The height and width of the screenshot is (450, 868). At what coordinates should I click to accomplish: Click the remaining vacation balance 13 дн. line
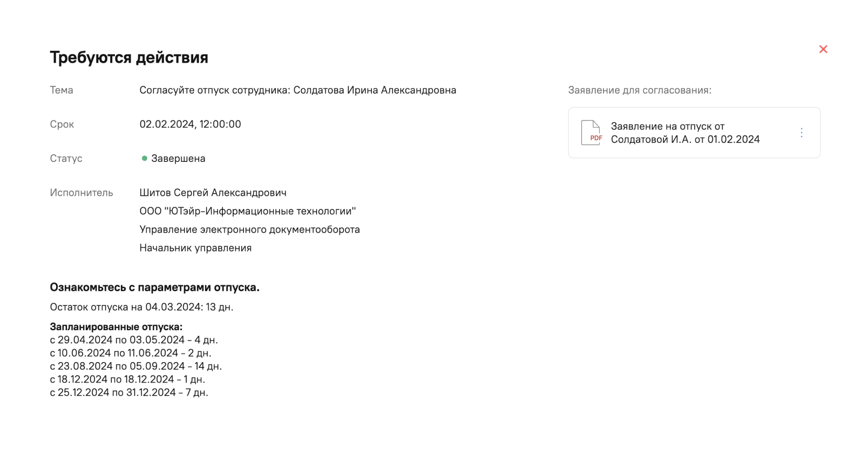tap(141, 307)
